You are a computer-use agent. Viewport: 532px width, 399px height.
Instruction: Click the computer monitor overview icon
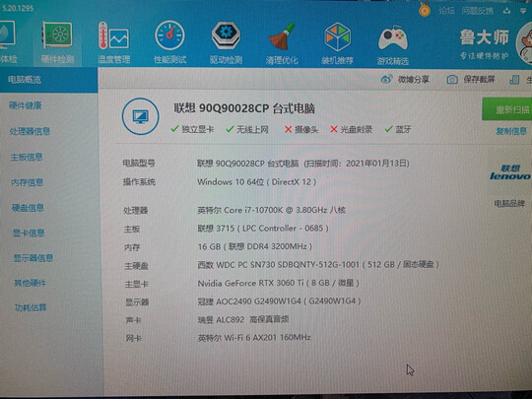140,116
